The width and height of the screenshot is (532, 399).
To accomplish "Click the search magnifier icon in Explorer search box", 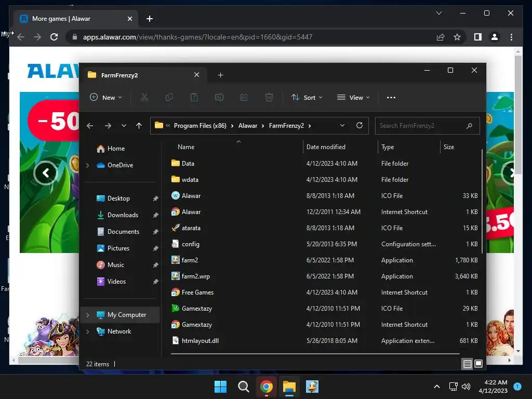I will [469, 126].
